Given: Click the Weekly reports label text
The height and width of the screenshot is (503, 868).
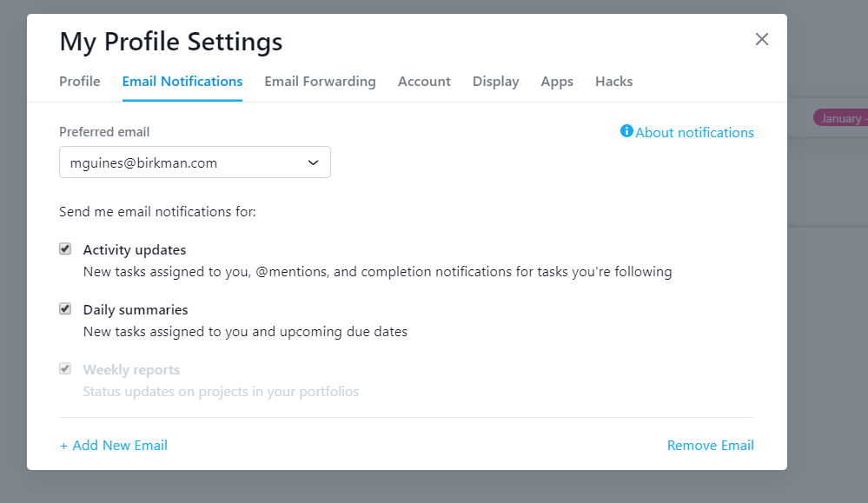Looking at the screenshot, I should pos(131,370).
